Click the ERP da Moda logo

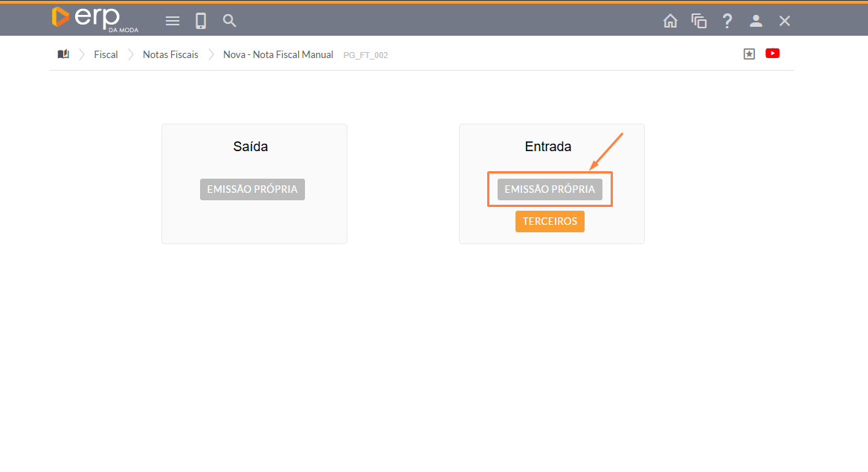pos(95,19)
